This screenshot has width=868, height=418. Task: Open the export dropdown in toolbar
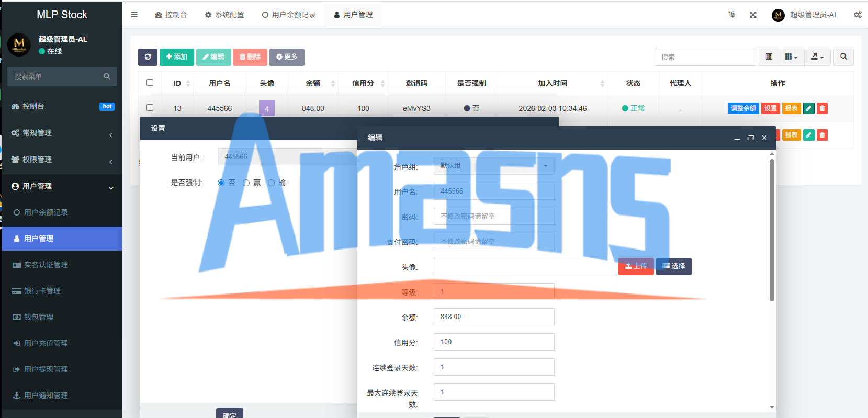click(817, 57)
